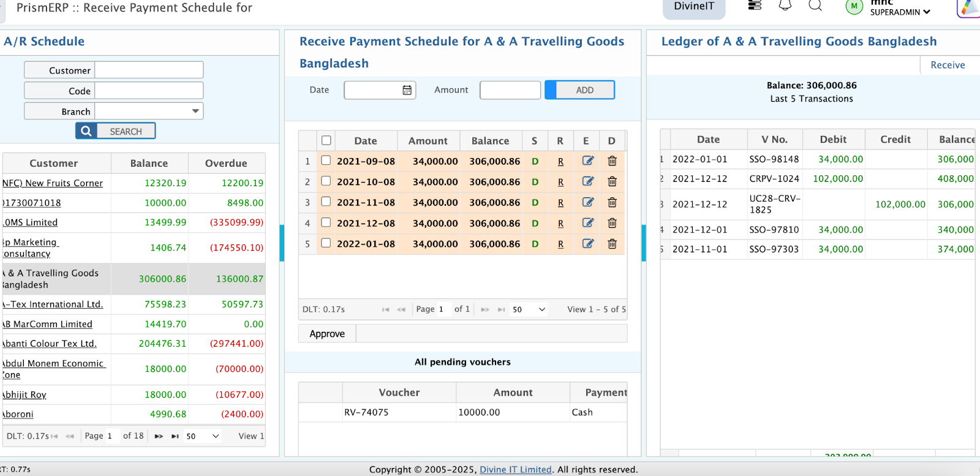Open the Branch dropdown
This screenshot has height=476, width=980.
[195, 111]
